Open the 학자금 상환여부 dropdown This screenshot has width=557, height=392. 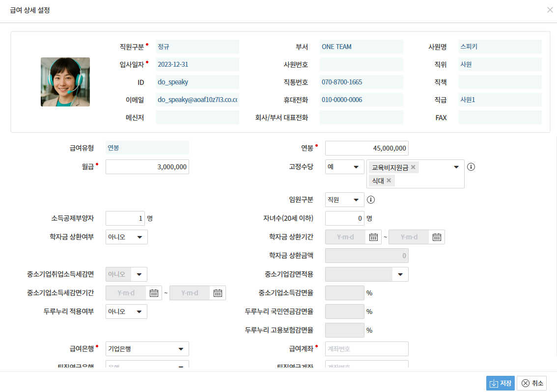[126, 237]
